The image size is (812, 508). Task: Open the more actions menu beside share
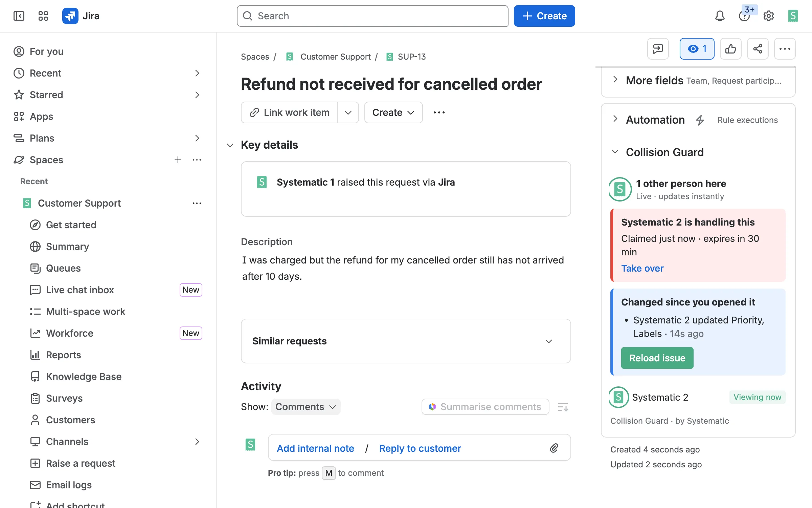point(785,49)
